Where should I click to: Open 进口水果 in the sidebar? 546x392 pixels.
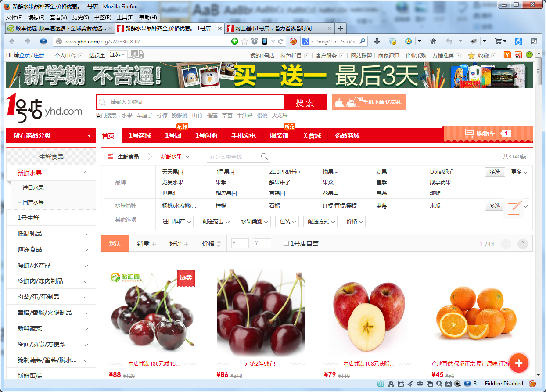pyautogui.click(x=33, y=188)
